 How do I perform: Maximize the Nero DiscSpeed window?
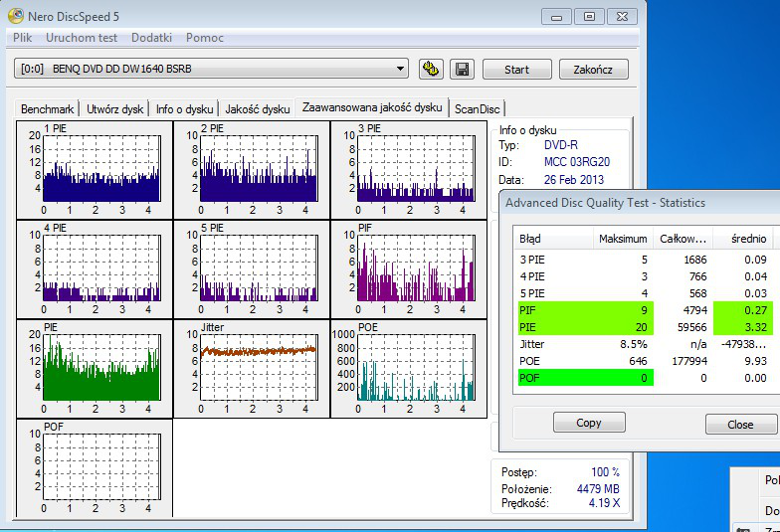[x=589, y=17]
